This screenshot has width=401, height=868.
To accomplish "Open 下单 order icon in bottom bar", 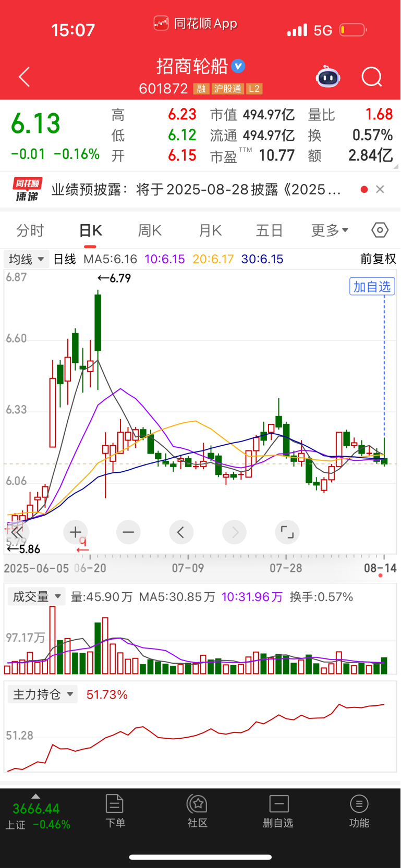I will click(x=115, y=811).
